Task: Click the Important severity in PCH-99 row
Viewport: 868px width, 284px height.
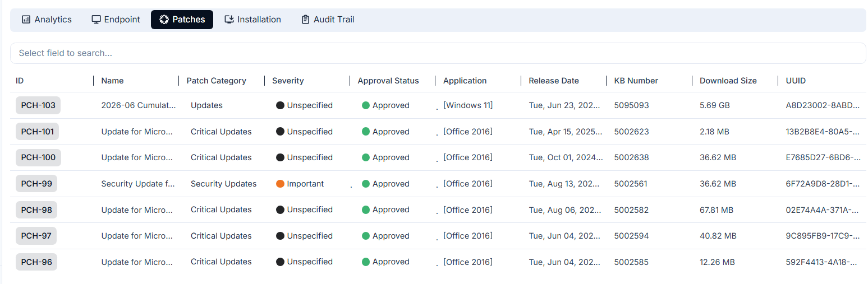Action: pos(300,184)
